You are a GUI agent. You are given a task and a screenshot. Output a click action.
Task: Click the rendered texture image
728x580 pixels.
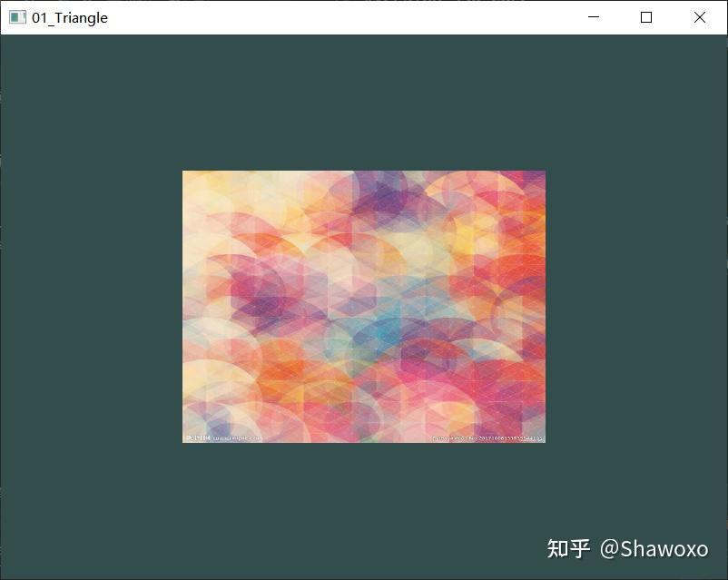[363, 306]
